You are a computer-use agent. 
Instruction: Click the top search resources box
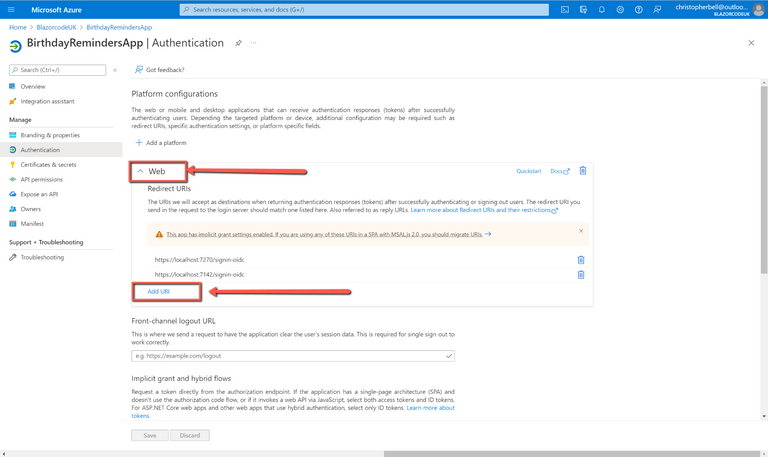[364, 10]
